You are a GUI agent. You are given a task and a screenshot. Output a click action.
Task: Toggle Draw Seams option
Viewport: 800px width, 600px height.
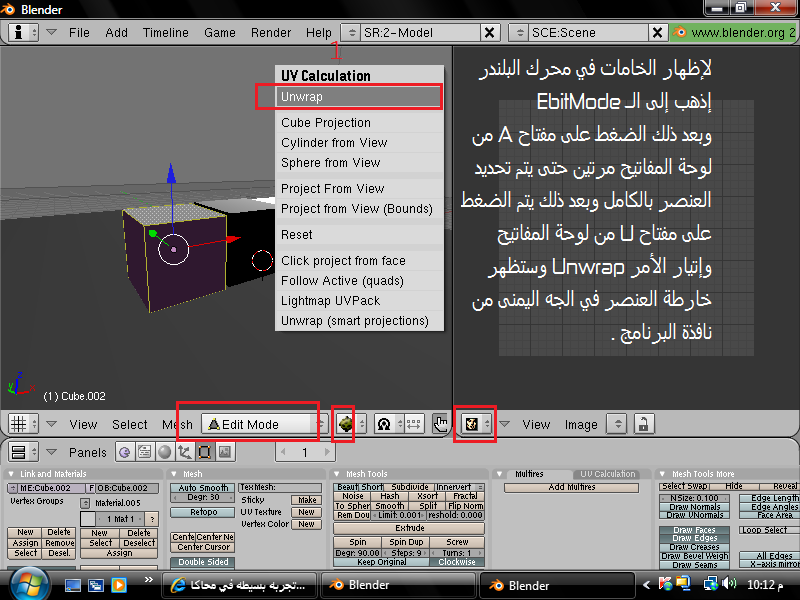(x=694, y=565)
